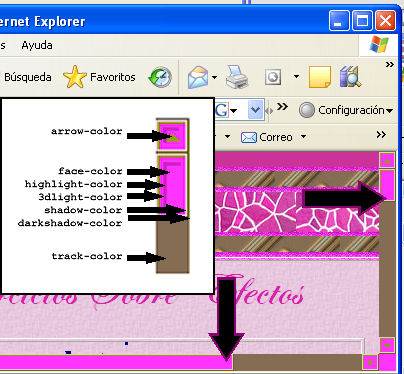Expand the Mail button dropdown arrow
This screenshot has height=374, width=404.
[214, 78]
